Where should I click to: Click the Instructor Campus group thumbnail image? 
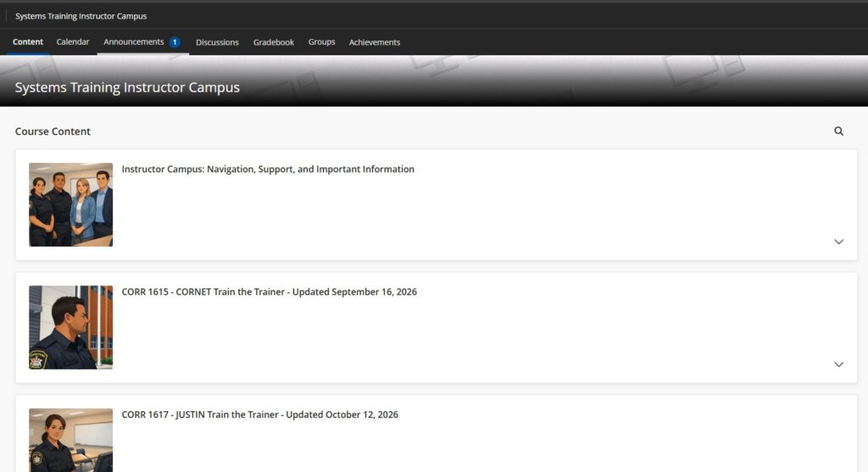(71, 205)
